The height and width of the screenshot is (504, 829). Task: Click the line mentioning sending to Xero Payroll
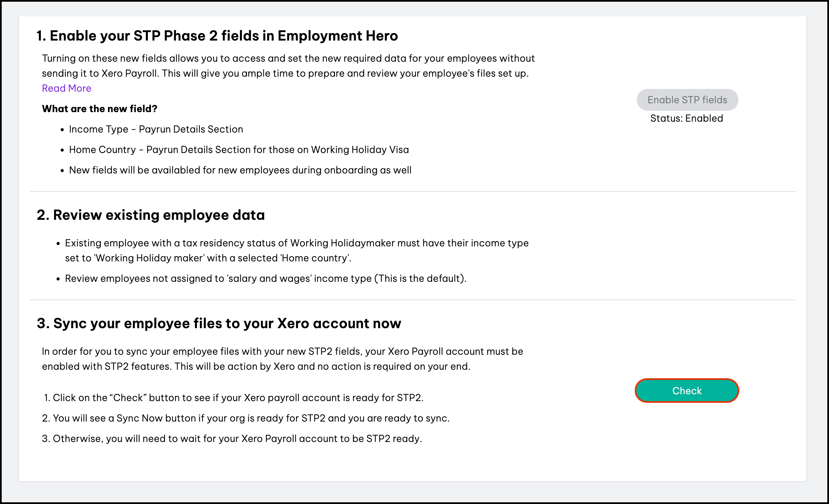tap(285, 73)
